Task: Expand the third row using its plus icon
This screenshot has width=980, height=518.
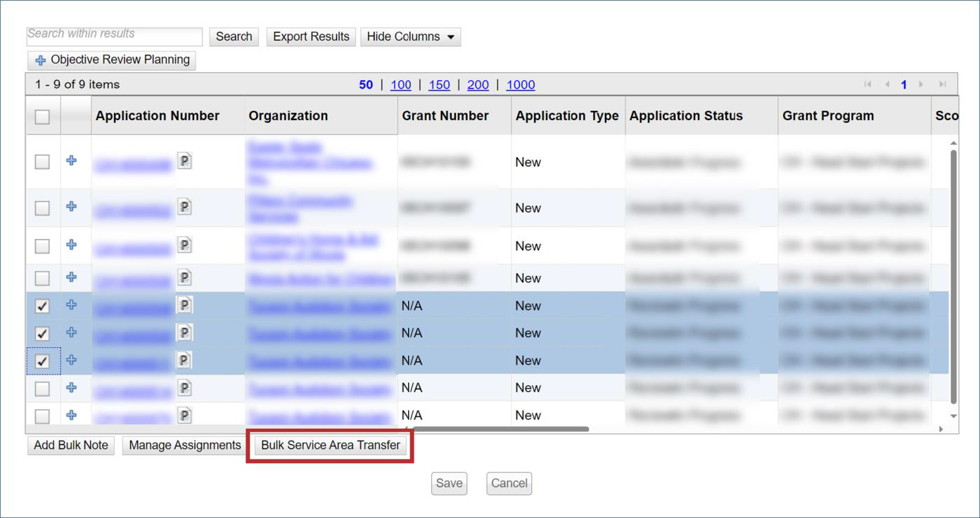Action: (71, 245)
